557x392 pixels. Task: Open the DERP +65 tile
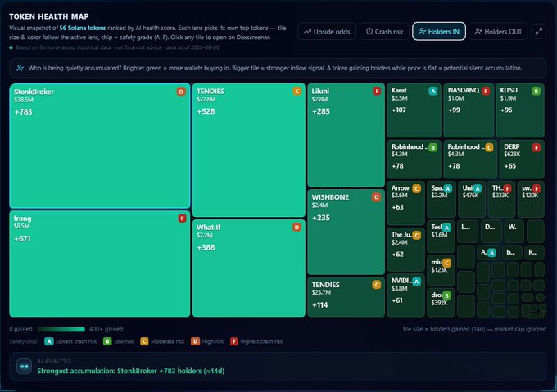click(x=522, y=160)
